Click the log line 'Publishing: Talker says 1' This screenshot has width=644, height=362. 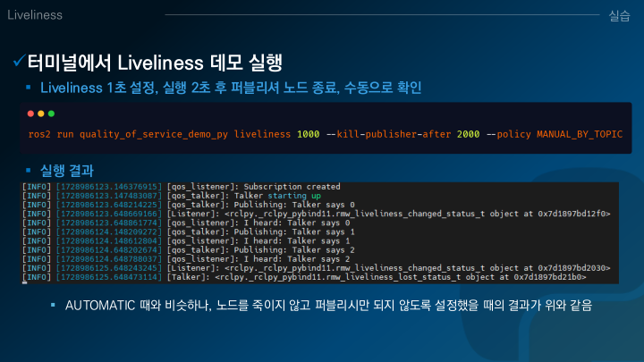tap(188, 232)
